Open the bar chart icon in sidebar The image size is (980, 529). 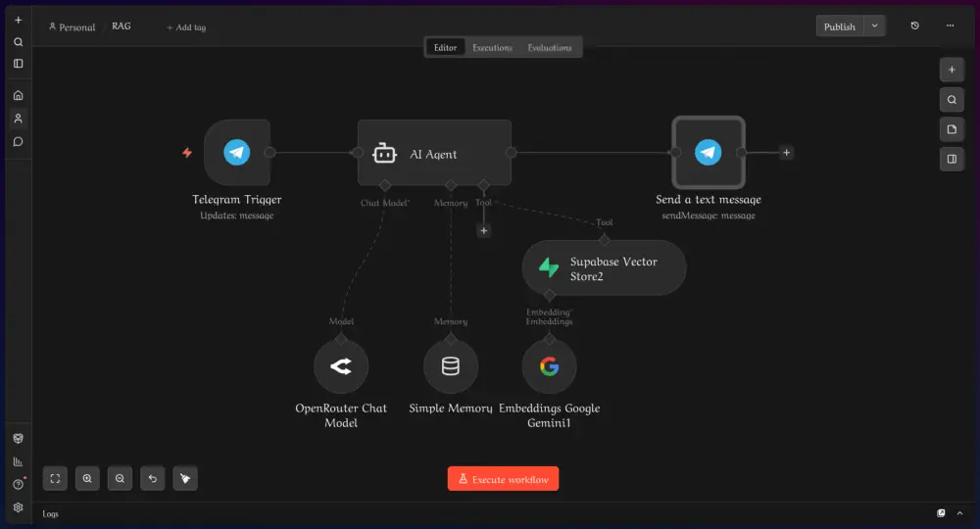click(x=18, y=461)
